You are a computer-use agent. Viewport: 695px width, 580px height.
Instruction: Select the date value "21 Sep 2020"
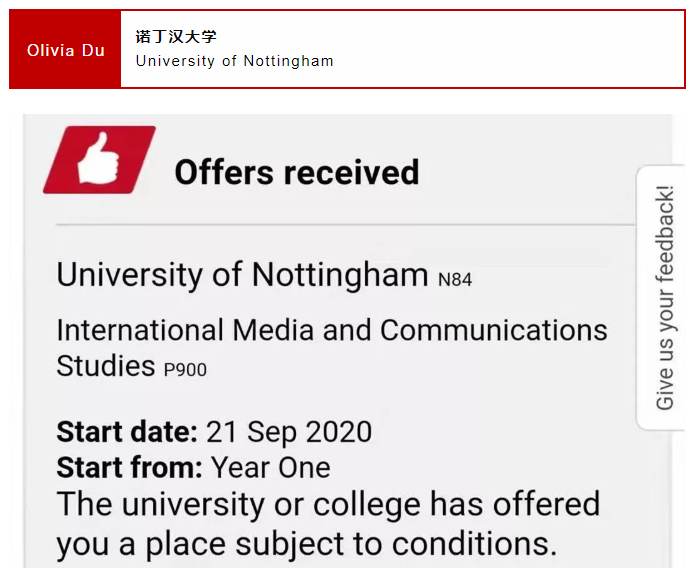289,432
